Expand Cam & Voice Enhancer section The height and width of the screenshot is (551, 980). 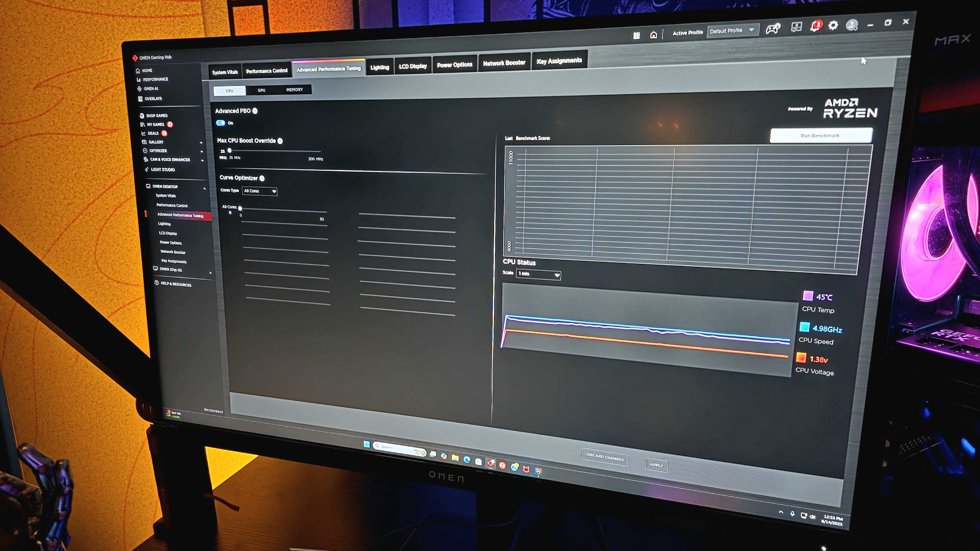point(202,161)
